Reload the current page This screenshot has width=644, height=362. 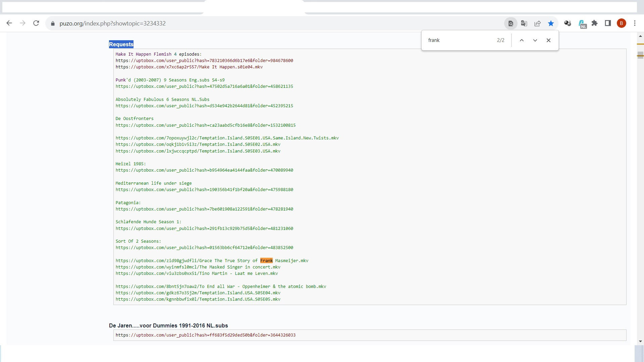coord(36,23)
